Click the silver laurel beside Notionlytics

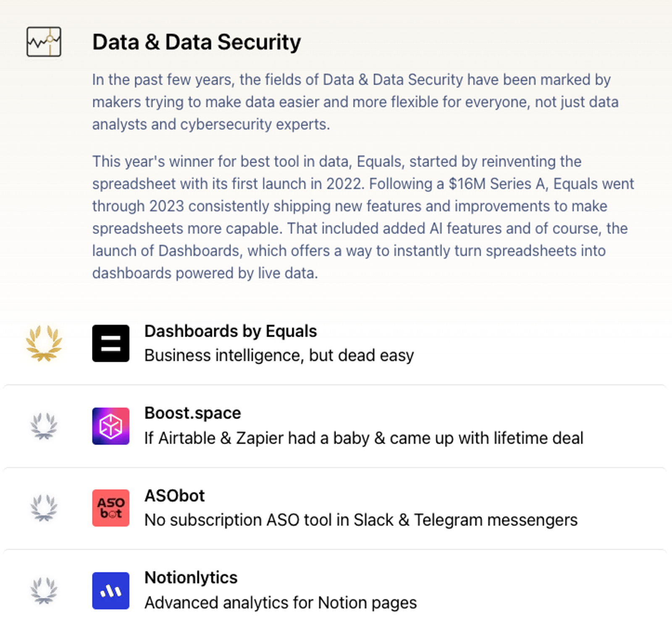(44, 590)
